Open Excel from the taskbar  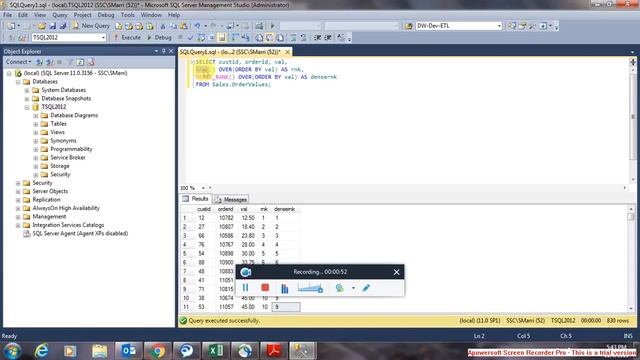215,351
